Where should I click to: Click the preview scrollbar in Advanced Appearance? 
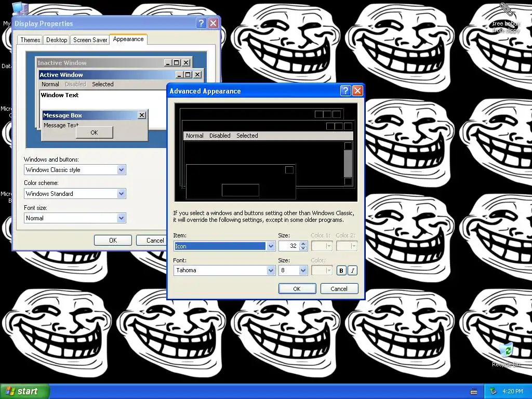pos(348,164)
